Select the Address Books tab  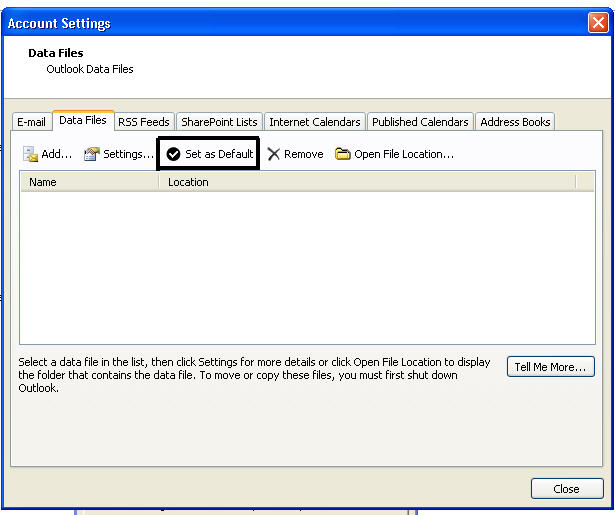pos(515,122)
